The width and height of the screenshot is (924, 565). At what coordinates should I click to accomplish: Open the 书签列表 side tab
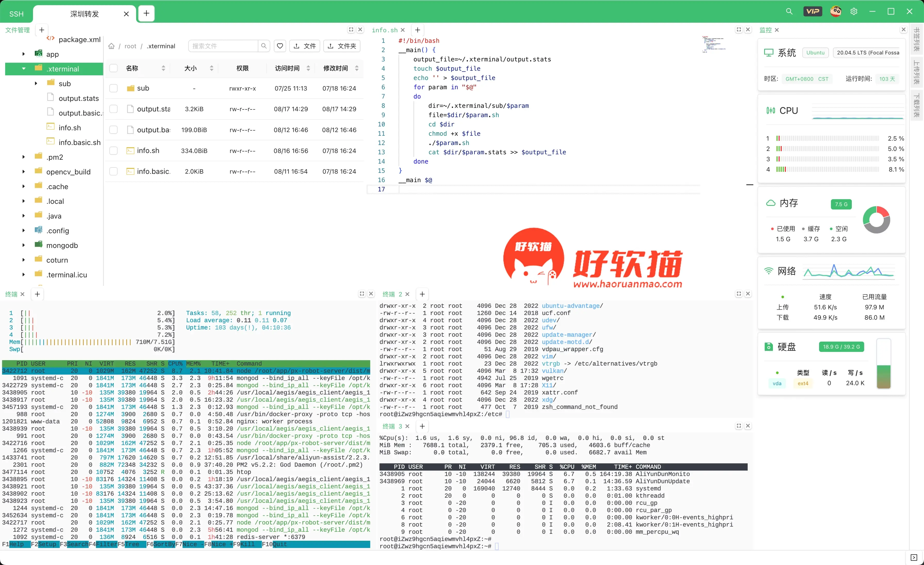pyautogui.click(x=917, y=39)
